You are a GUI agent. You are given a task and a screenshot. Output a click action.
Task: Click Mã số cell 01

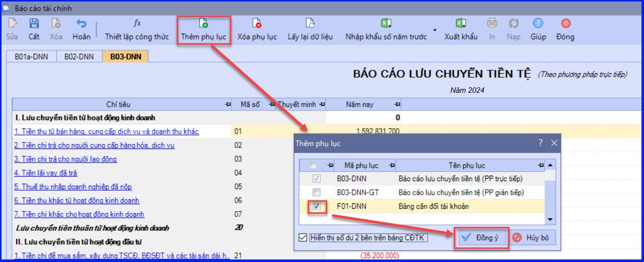point(253,132)
